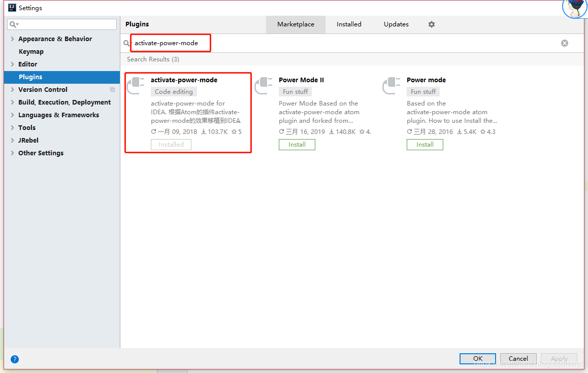Click the 5.4K downloads count
Viewport: 588px width, 373px height.
[467, 131]
